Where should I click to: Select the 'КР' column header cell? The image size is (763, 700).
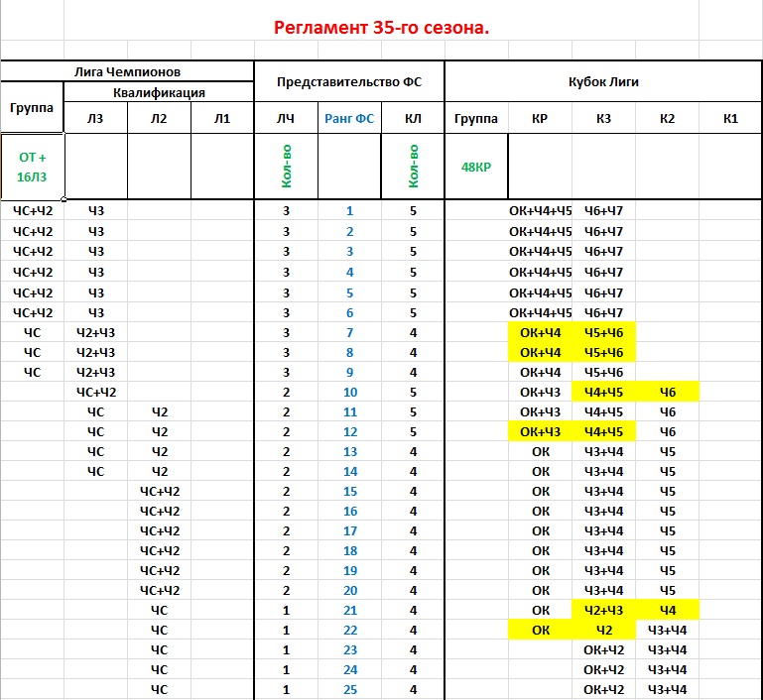coord(540,119)
